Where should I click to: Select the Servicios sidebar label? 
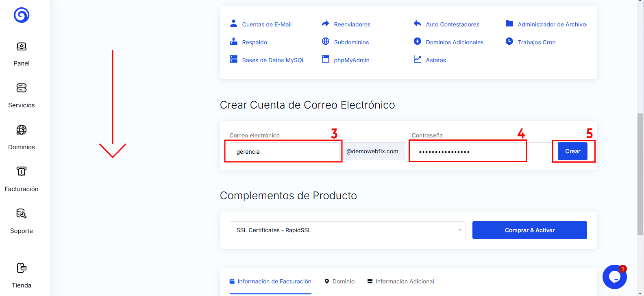click(22, 105)
